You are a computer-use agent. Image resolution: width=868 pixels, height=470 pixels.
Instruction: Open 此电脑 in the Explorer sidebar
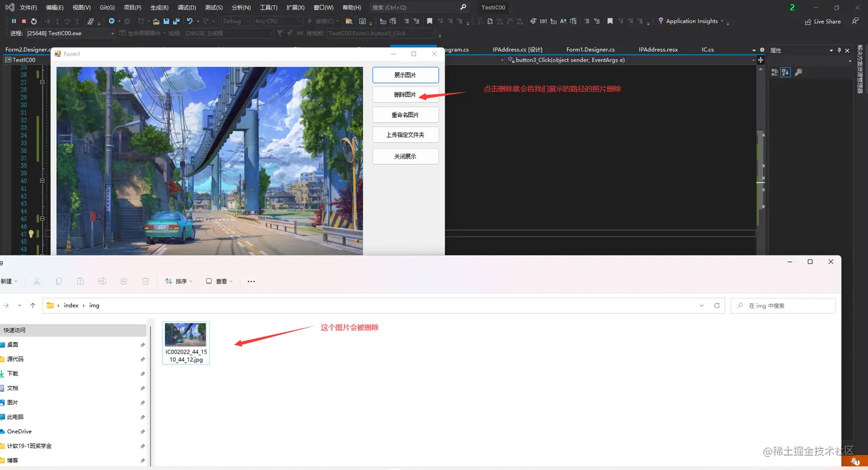(15, 417)
